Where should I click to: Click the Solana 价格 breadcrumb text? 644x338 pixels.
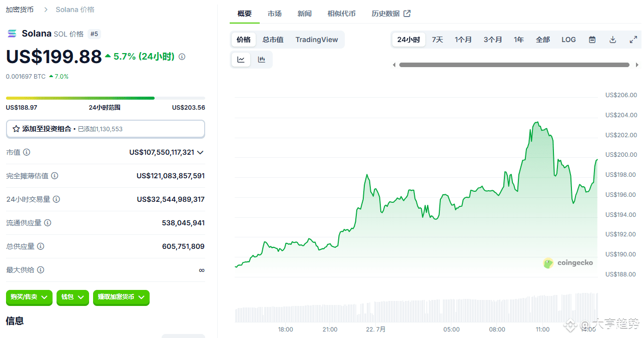pos(75,10)
